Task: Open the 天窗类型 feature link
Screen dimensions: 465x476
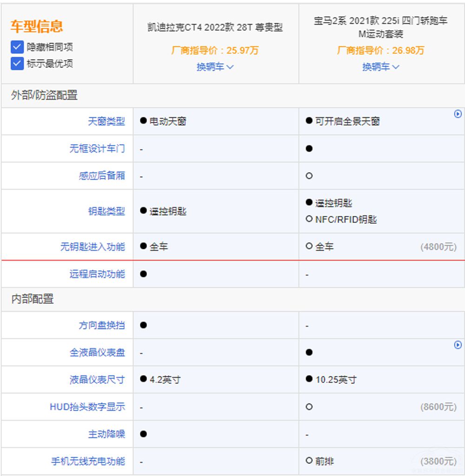Action: tap(106, 121)
